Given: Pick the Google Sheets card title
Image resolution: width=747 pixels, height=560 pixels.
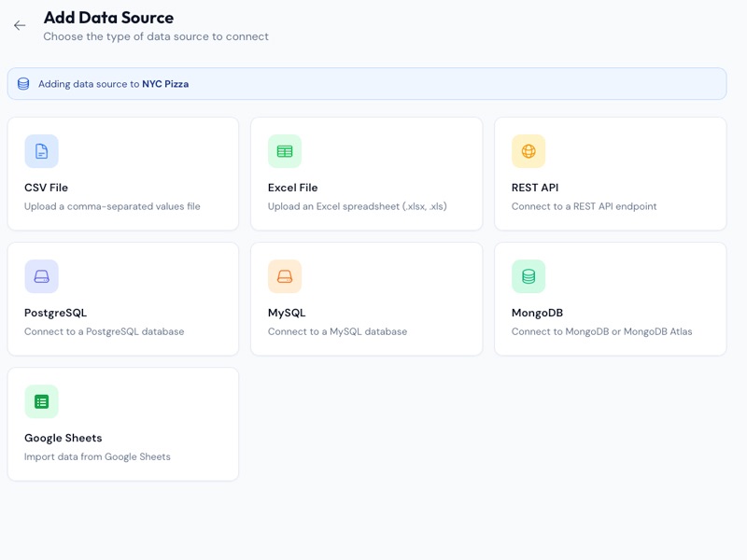Looking at the screenshot, I should [63, 438].
